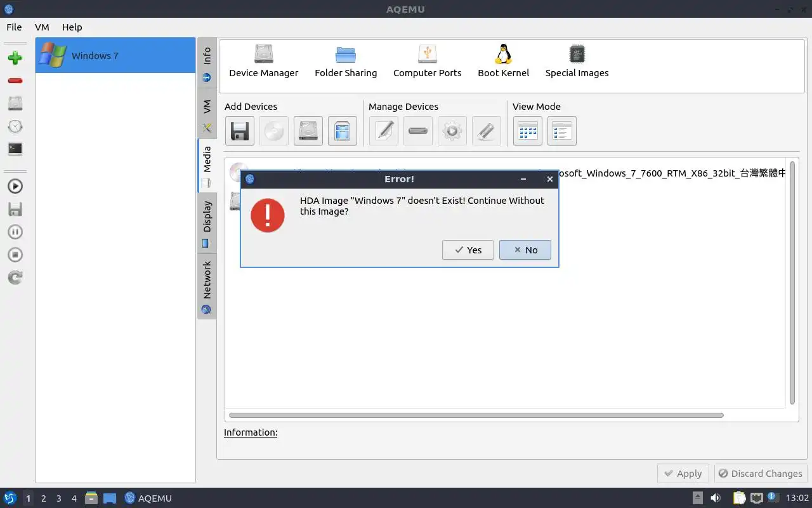Click Yes in the Error dialog
This screenshot has width=812, height=508.
click(468, 250)
